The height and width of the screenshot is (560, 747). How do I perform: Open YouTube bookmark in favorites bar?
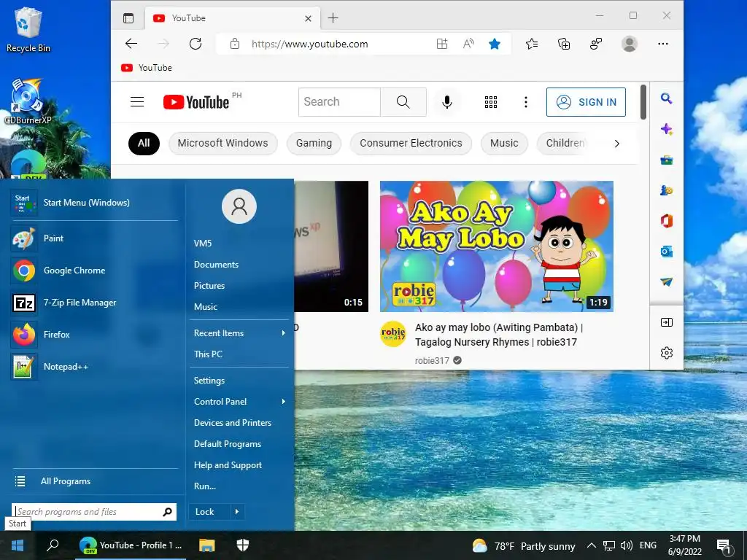point(147,68)
